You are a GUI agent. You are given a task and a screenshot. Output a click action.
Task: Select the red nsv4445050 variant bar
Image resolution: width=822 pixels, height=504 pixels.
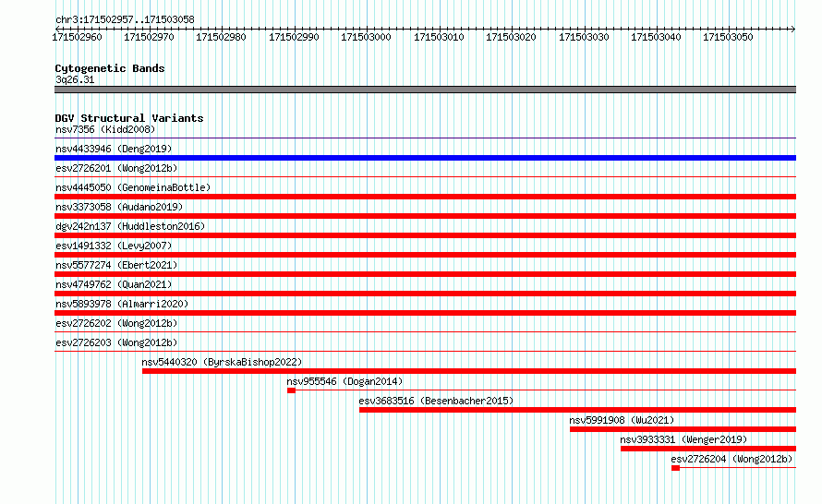click(425, 197)
